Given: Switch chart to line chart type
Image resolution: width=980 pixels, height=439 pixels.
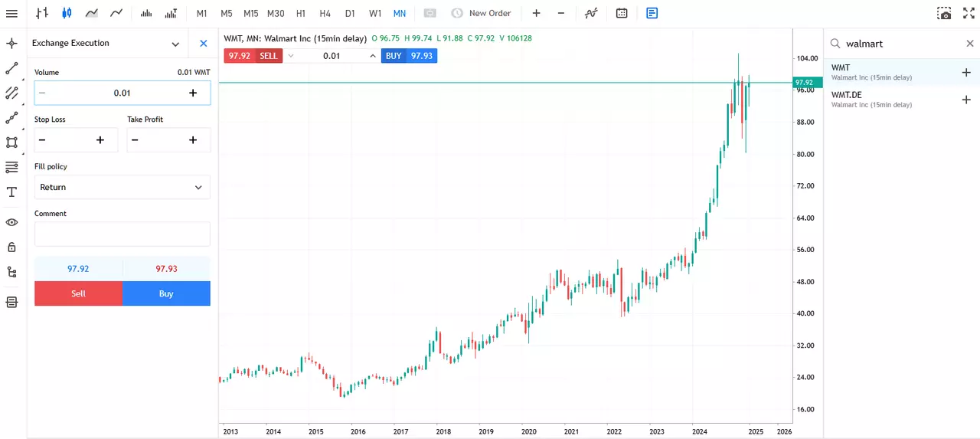Looking at the screenshot, I should point(116,13).
